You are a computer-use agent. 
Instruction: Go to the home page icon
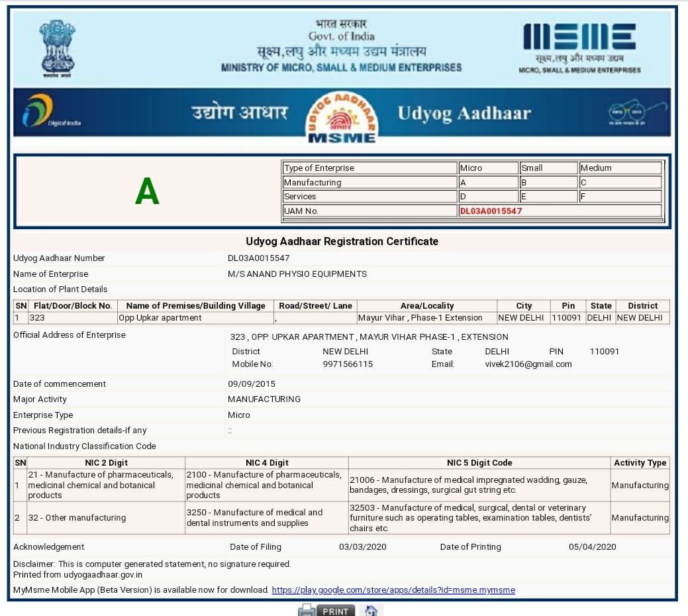(x=371, y=610)
